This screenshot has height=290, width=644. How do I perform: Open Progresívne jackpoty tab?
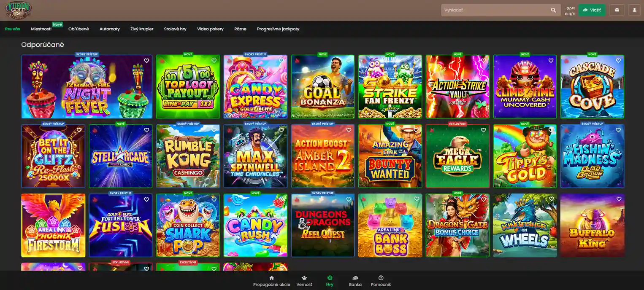click(278, 29)
